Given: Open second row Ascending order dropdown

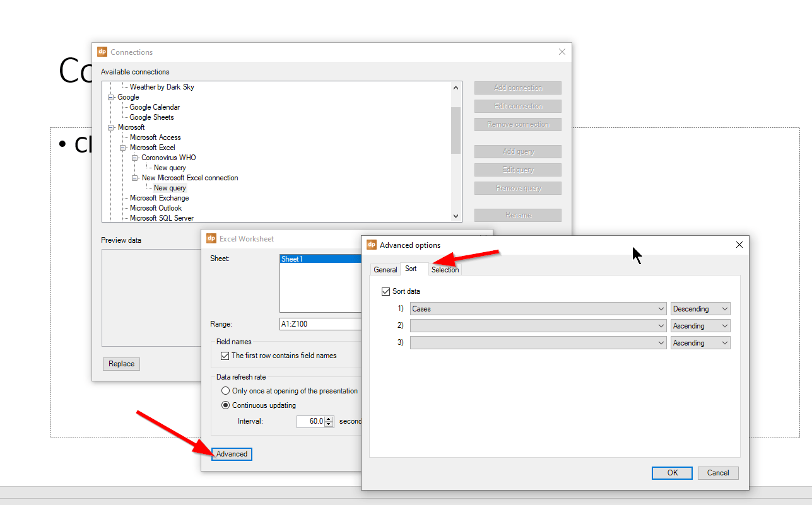Looking at the screenshot, I should click(700, 326).
